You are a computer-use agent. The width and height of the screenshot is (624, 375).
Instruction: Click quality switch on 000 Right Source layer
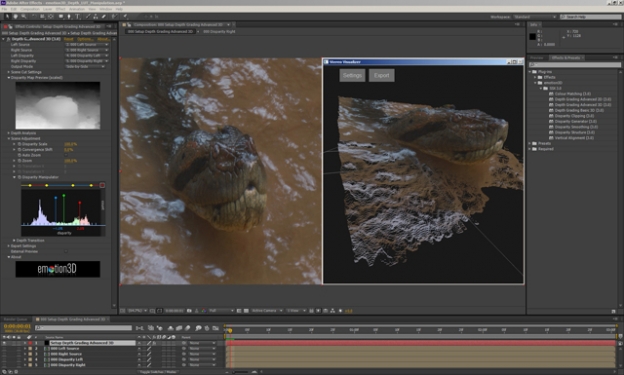tap(149, 354)
